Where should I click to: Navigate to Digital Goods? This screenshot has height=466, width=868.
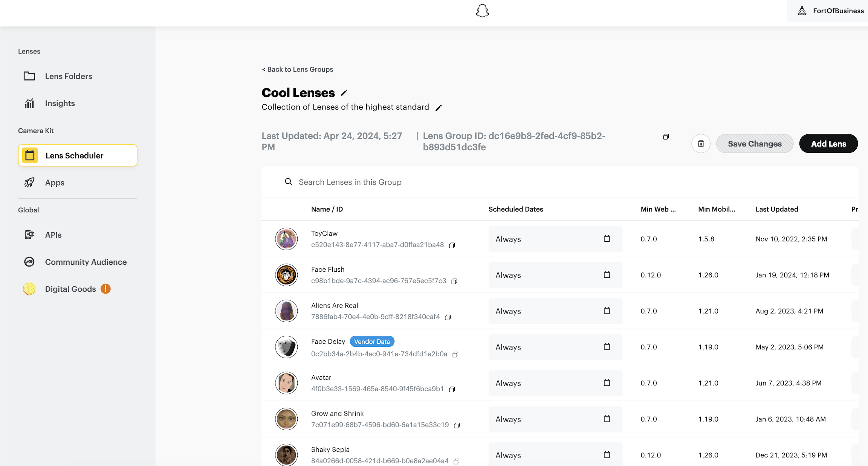click(70, 289)
